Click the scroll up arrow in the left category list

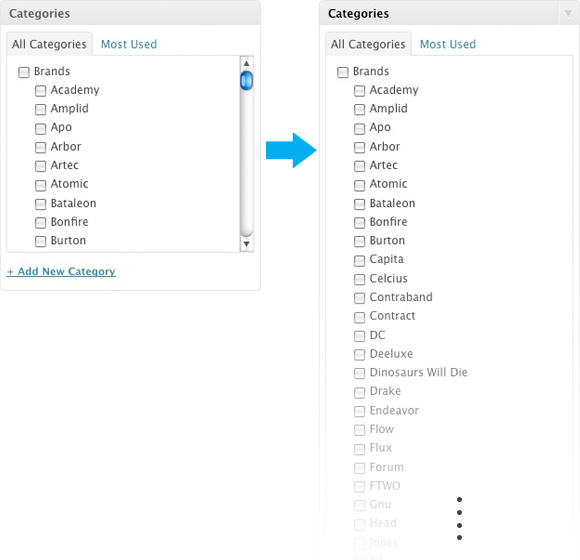point(246,63)
